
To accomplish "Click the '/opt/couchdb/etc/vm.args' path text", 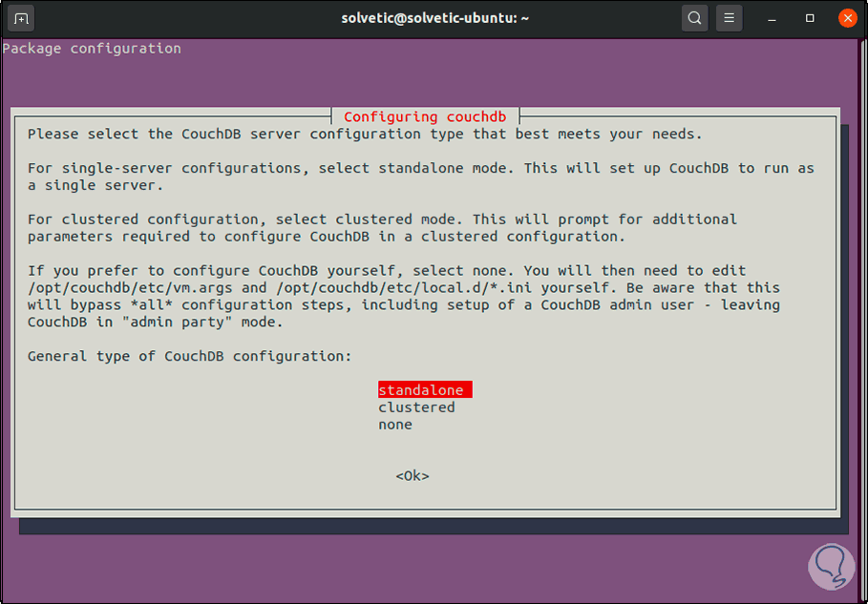I will coord(130,287).
